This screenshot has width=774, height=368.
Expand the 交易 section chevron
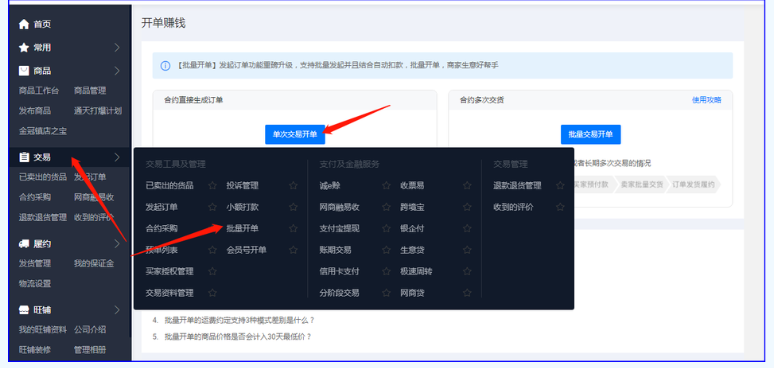117,157
